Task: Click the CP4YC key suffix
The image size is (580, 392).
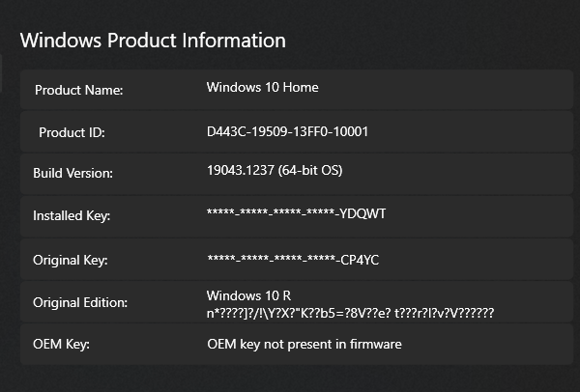Action: point(362,259)
